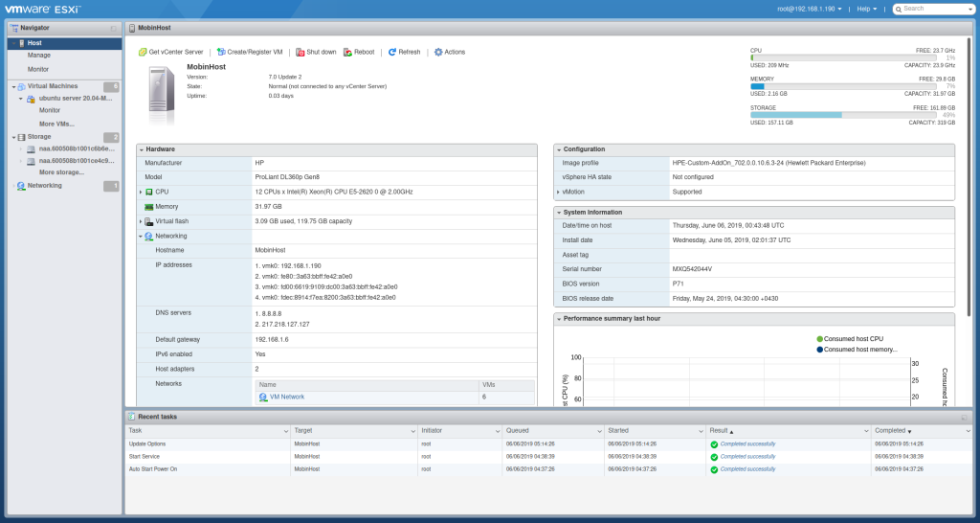Click the Memory usage bar
Image resolution: width=980 pixels, height=523 pixels.
(x=843, y=86)
